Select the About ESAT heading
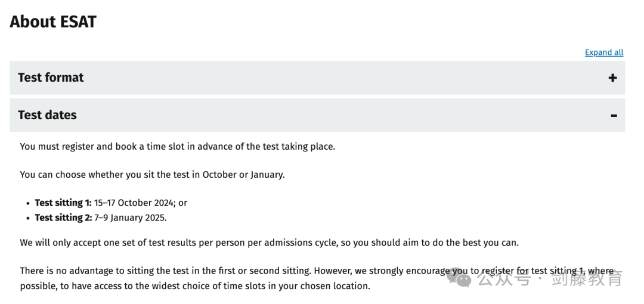Viewport: 644px width, 304px height. (x=53, y=22)
